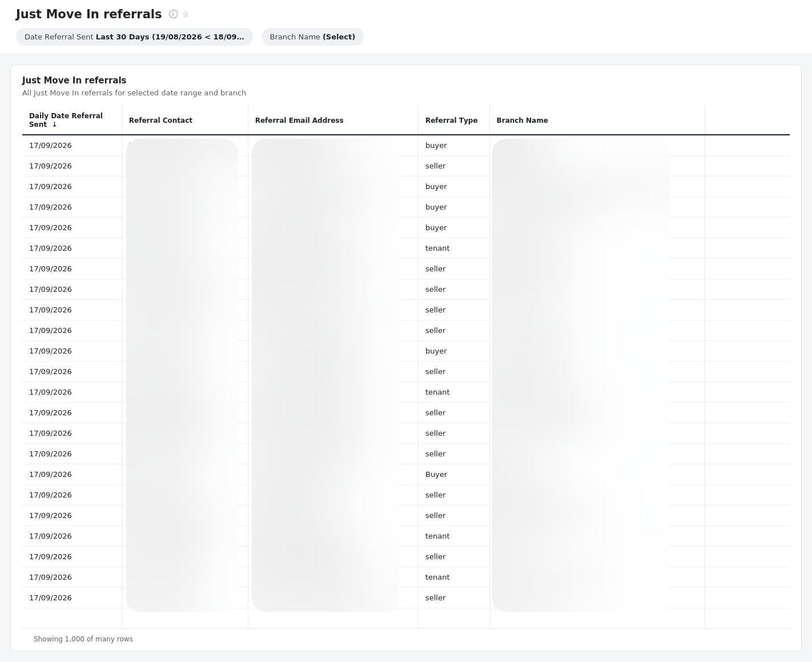Click the tile subtitle about selected date range
The image size is (812, 662).
click(134, 93)
